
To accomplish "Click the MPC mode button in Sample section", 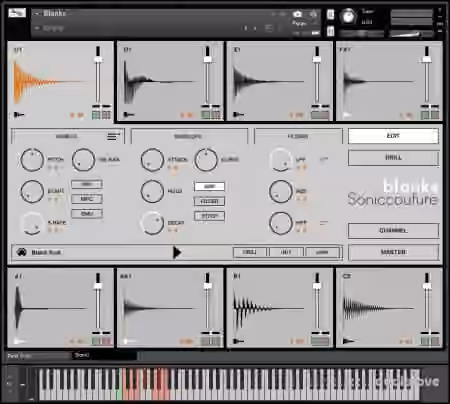I will pyautogui.click(x=87, y=199).
